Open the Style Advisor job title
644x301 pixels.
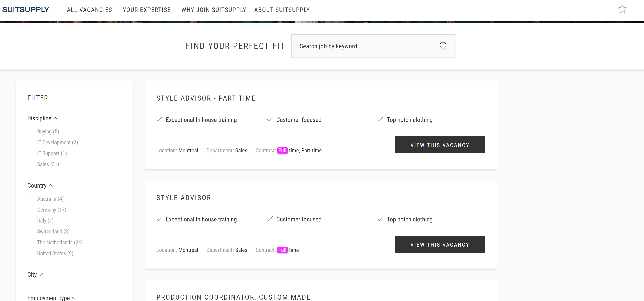pos(184,198)
